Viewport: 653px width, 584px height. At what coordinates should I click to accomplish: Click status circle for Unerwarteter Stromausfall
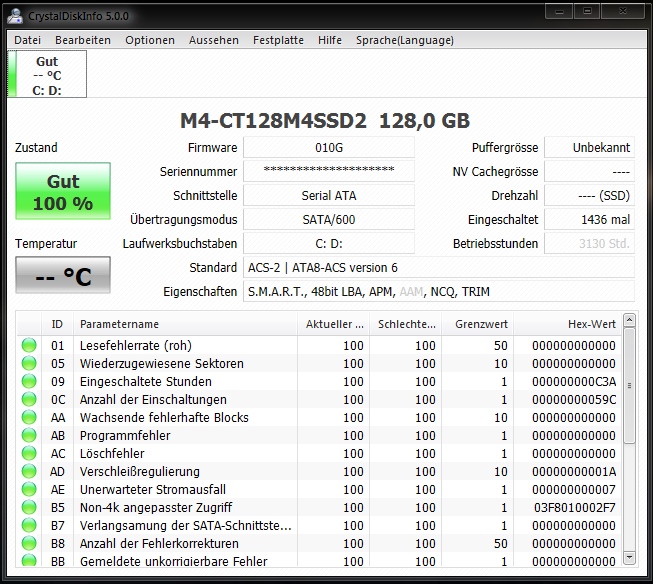point(29,489)
